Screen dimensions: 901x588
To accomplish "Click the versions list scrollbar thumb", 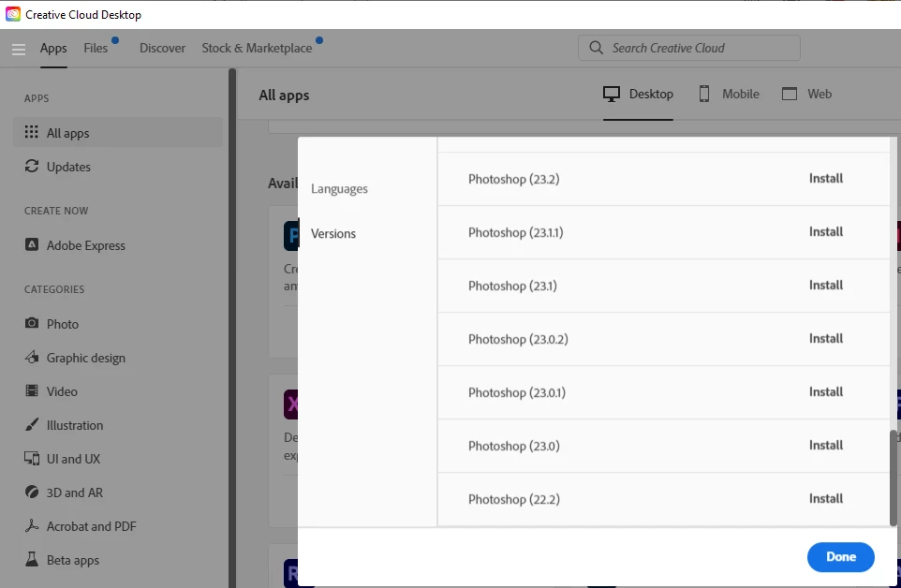I will pos(893,478).
